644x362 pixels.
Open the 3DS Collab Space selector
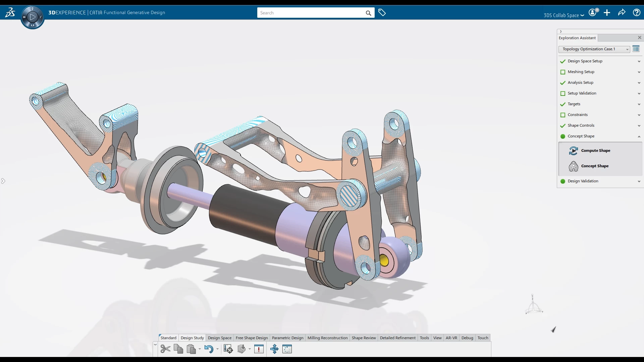point(563,15)
